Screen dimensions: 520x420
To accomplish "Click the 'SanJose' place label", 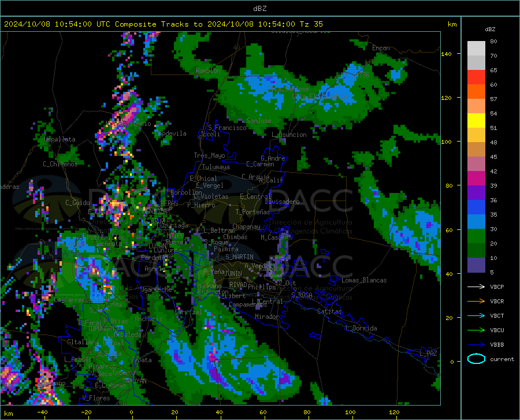I will (259, 121).
